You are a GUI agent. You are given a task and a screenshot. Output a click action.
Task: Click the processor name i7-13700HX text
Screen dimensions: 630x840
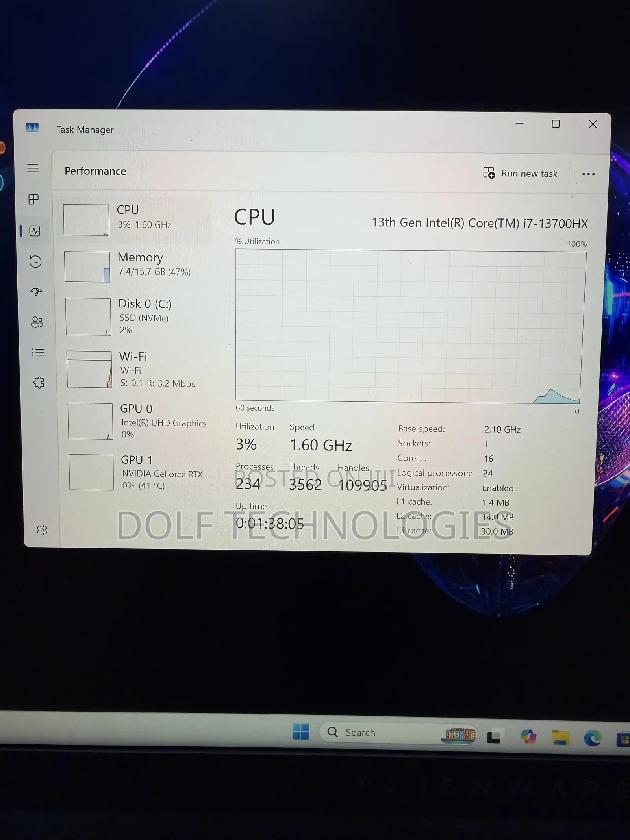coord(480,223)
